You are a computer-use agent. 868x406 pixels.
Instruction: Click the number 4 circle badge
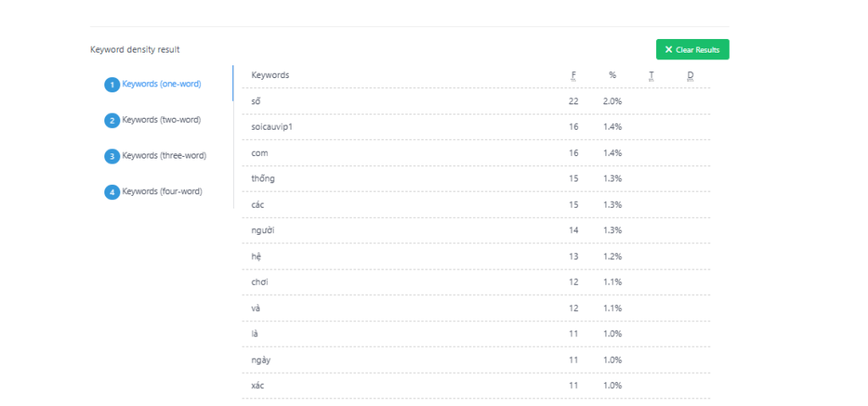coord(112,192)
